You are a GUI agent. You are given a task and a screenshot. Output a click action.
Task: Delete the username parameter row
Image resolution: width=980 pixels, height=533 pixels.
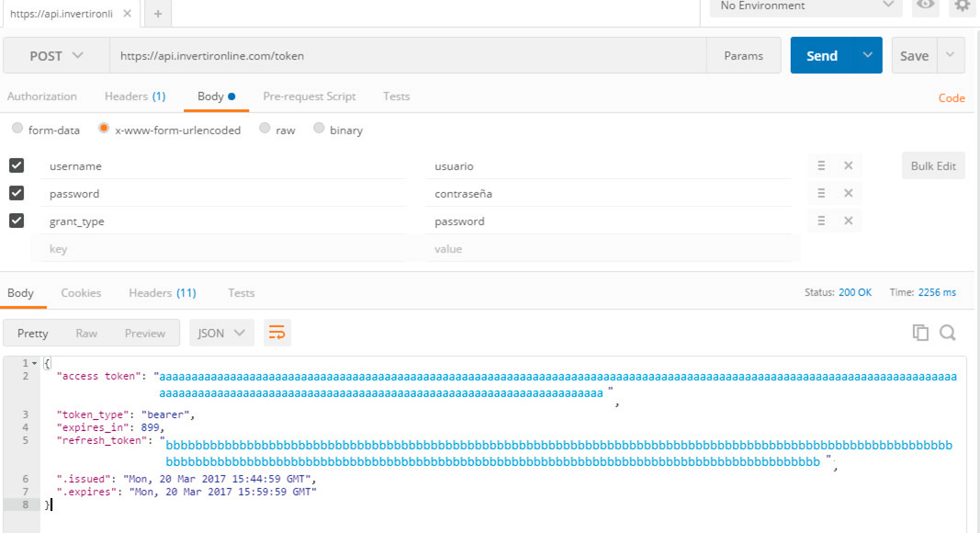pyautogui.click(x=848, y=165)
